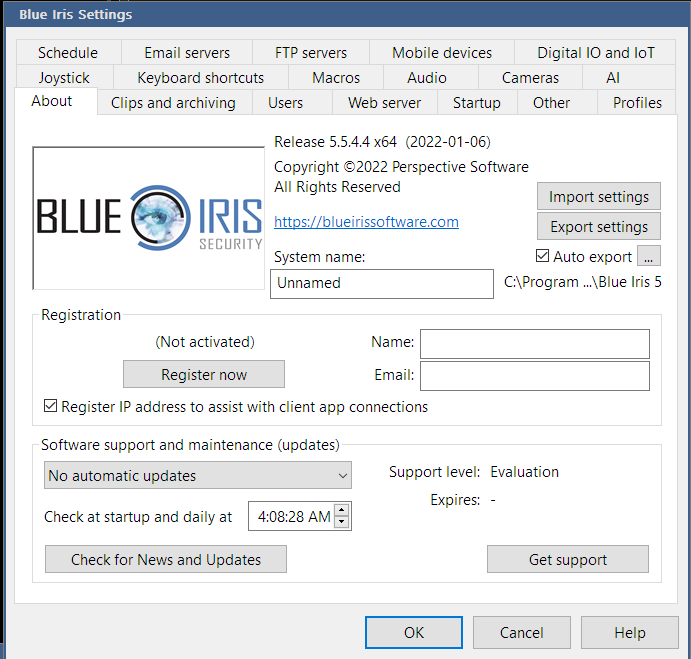Viewport: 691px width, 659px height.
Task: Open Auto export path browse (...) button
Action: [x=649, y=256]
